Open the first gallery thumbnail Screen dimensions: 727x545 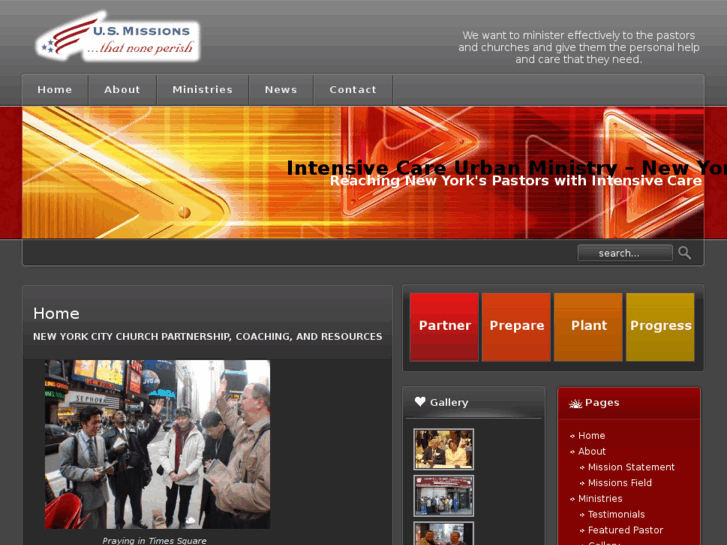(444, 449)
